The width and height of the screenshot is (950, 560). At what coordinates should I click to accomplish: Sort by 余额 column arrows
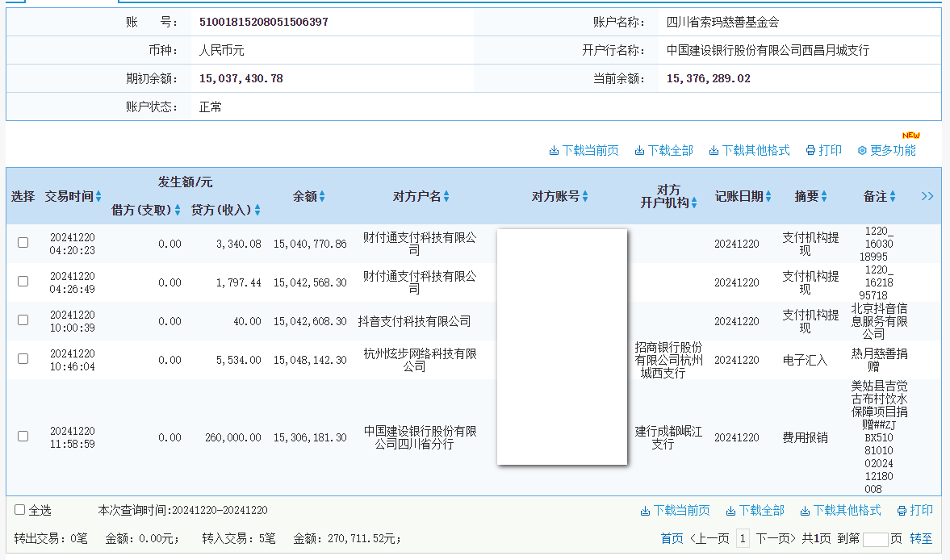[322, 196]
